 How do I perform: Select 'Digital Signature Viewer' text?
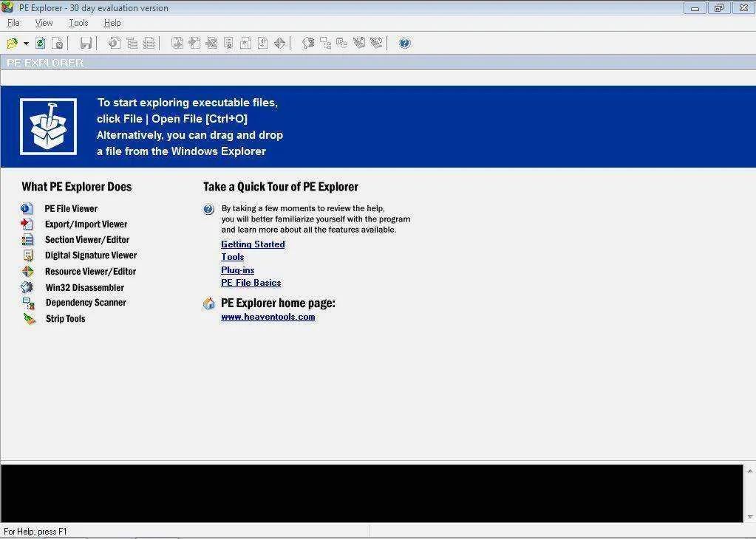91,255
